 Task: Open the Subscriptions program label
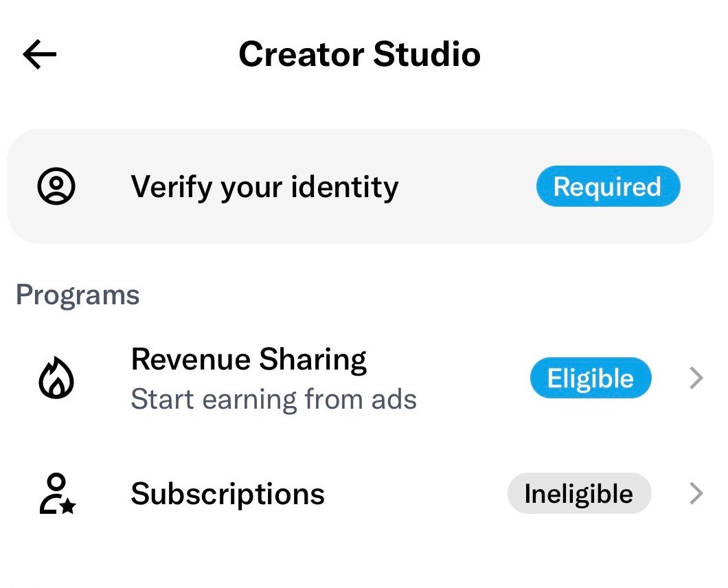[x=227, y=494]
